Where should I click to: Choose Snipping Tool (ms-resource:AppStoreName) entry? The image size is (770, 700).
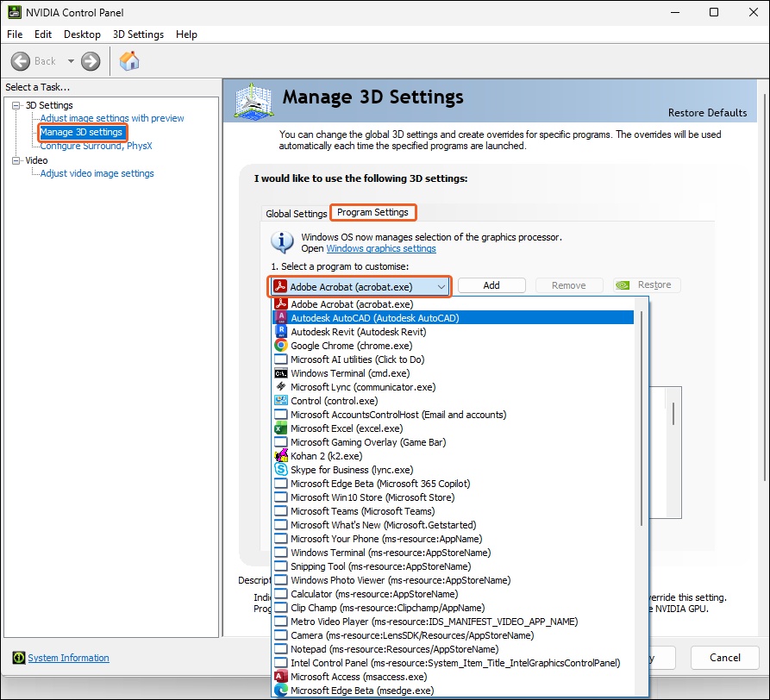[453, 566]
